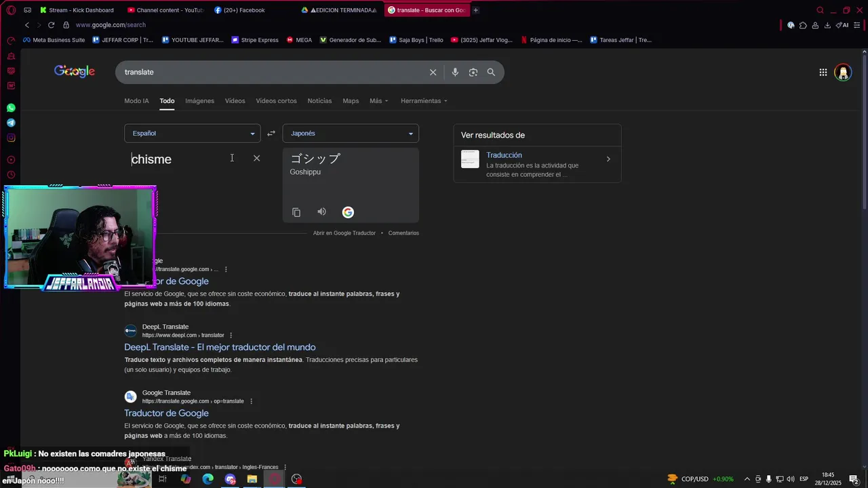
Task: Open the Google account avatar
Action: click(x=843, y=72)
